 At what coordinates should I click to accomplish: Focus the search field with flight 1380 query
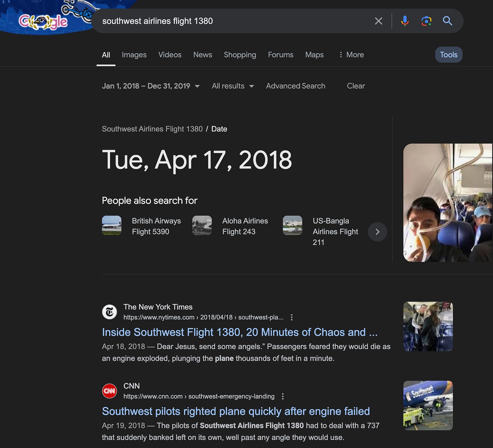click(234, 21)
